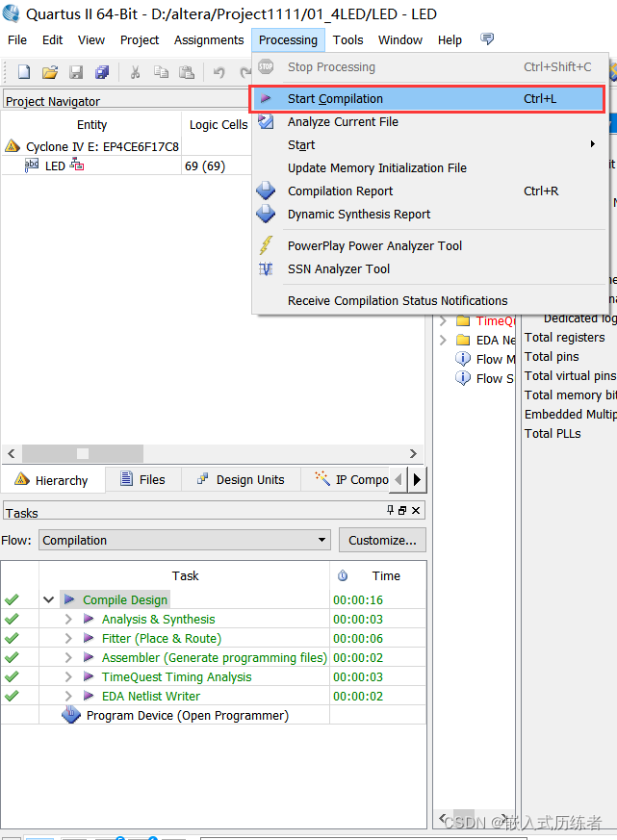Image resolution: width=617 pixels, height=840 pixels.
Task: Select Update Memory Initialization File
Action: 377,167
